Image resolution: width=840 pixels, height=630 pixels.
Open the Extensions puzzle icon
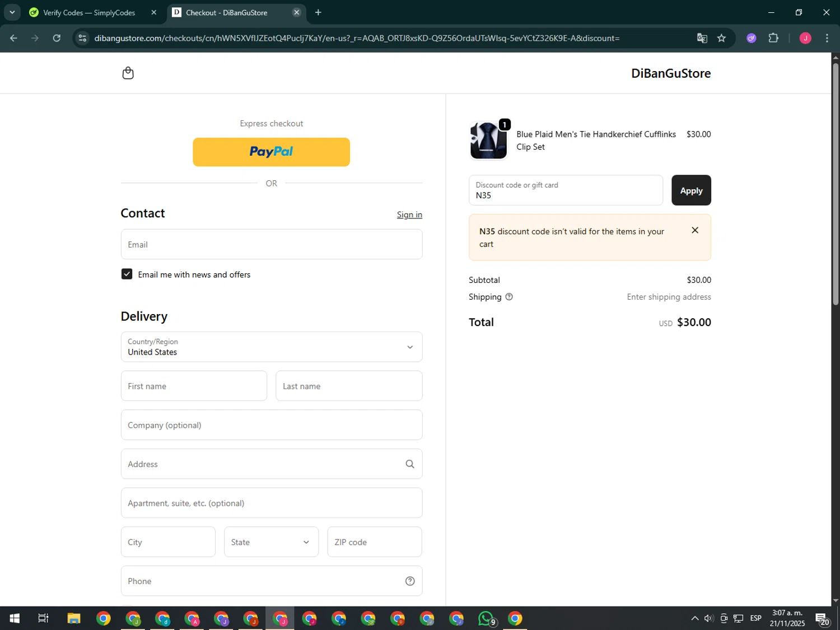pos(773,38)
